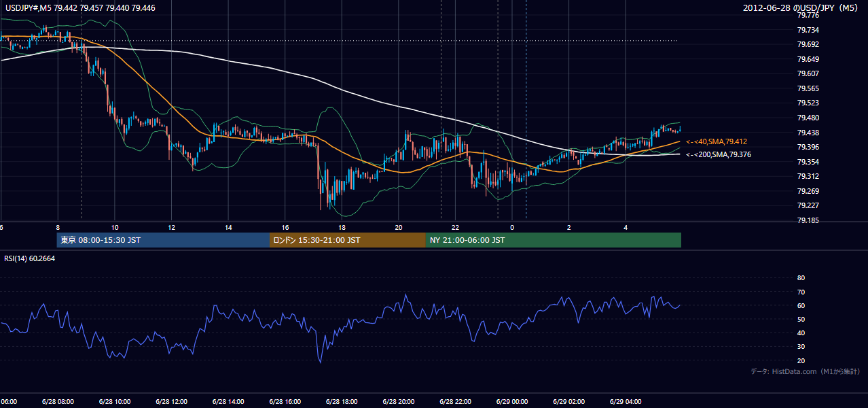Click the 6/28 12:00 time axis label
This screenshot has width=868, height=408.
click(171, 402)
